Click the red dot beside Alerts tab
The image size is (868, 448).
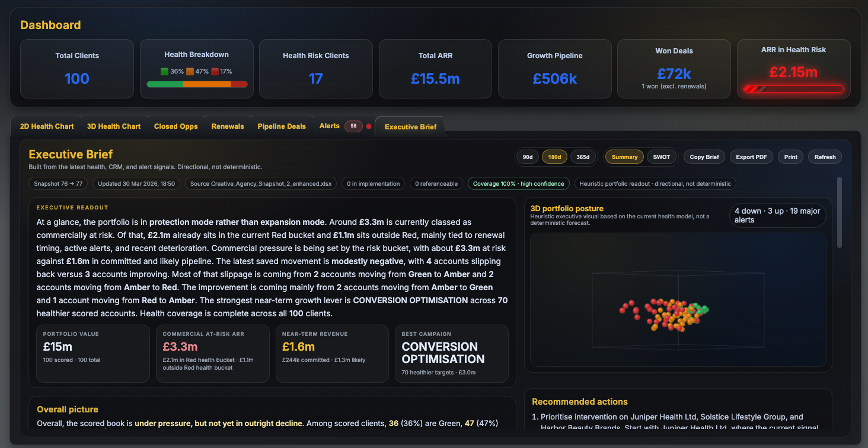click(369, 126)
